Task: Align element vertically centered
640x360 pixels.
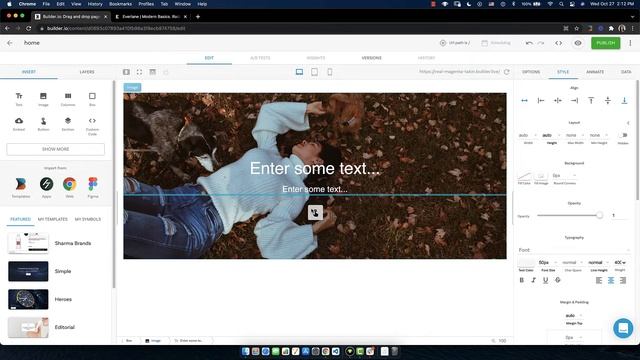Action: coord(608,100)
